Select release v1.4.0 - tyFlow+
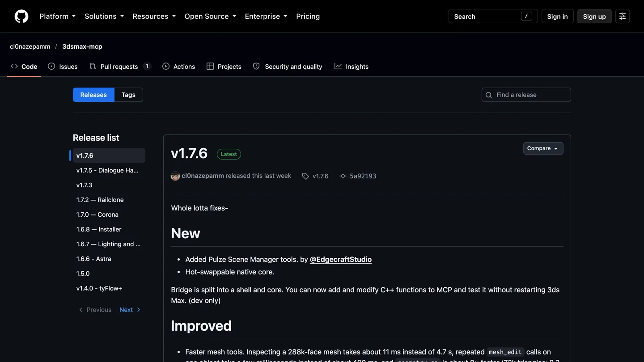644x362 pixels. (109, 288)
